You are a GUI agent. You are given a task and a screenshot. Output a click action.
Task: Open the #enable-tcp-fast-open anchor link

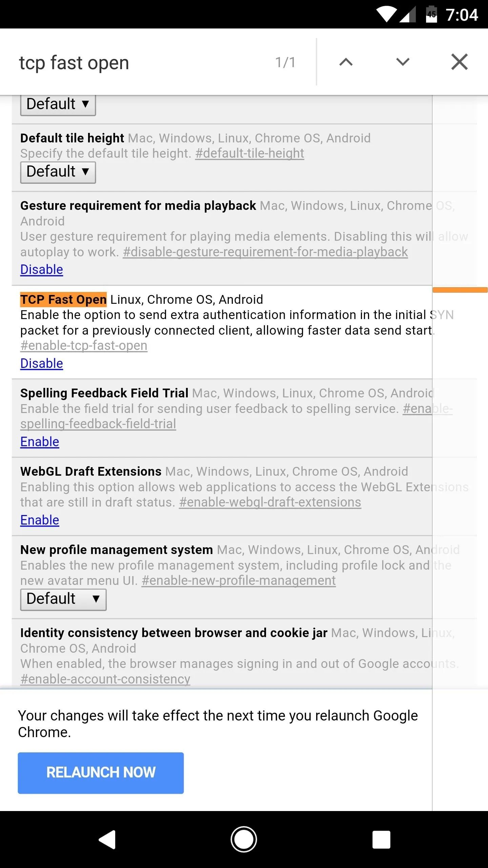(84, 346)
